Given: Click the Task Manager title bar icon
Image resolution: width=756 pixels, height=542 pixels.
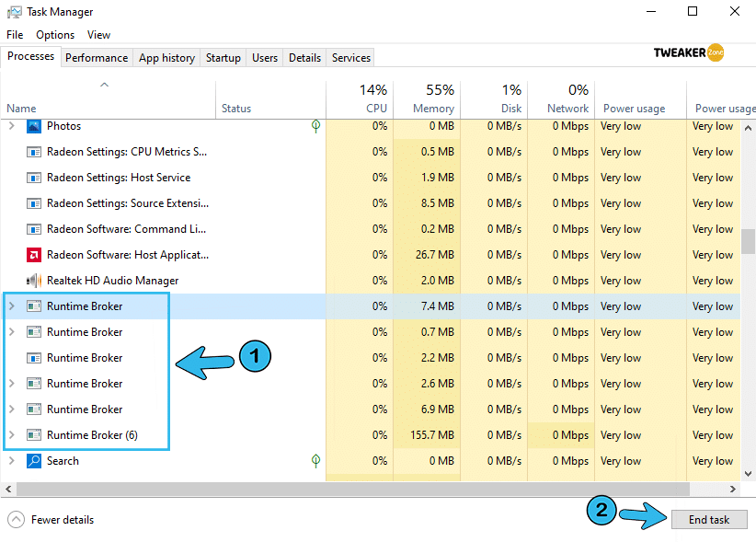Looking at the screenshot, I should (x=15, y=12).
